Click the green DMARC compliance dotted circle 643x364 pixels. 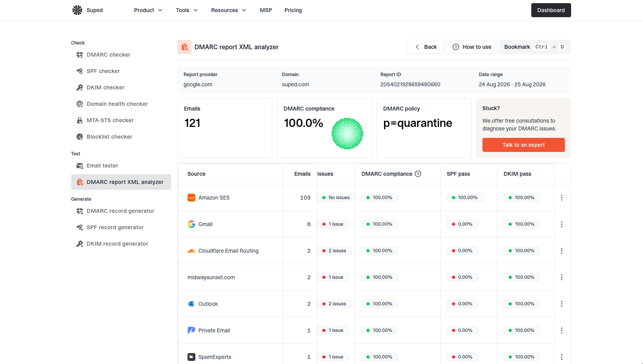point(347,134)
